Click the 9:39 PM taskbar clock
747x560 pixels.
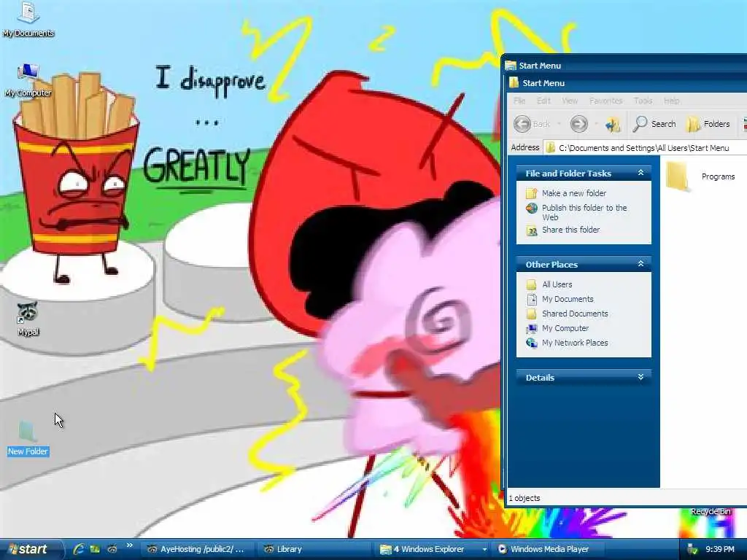(720, 549)
